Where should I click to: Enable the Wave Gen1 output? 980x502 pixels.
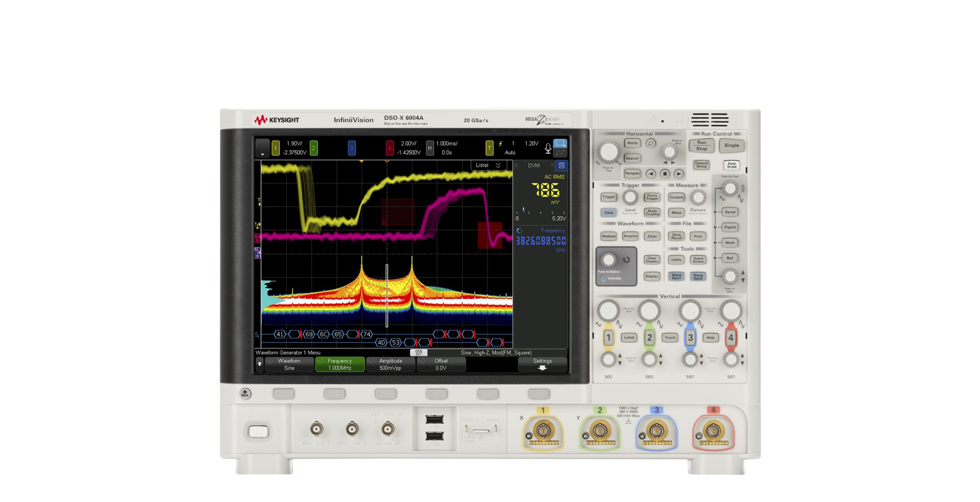click(677, 276)
